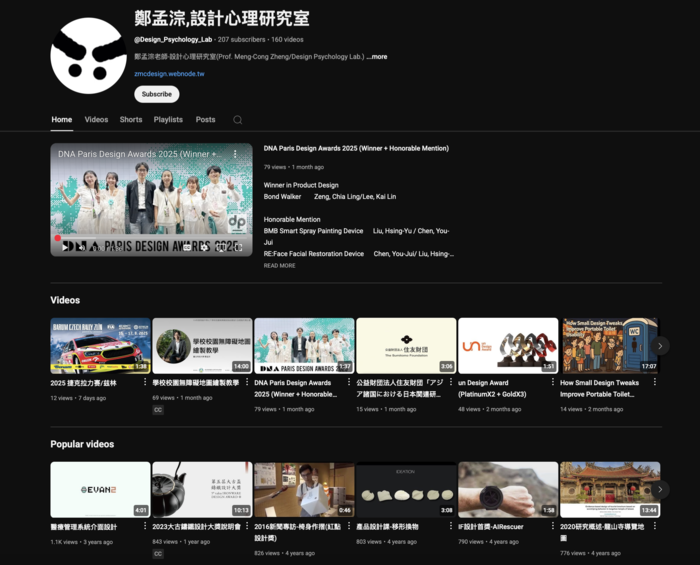Screen dimensions: 700x565
Task: Click CC badge under 2023大古鑄鐵設計大獎說明會
Action: tap(158, 554)
